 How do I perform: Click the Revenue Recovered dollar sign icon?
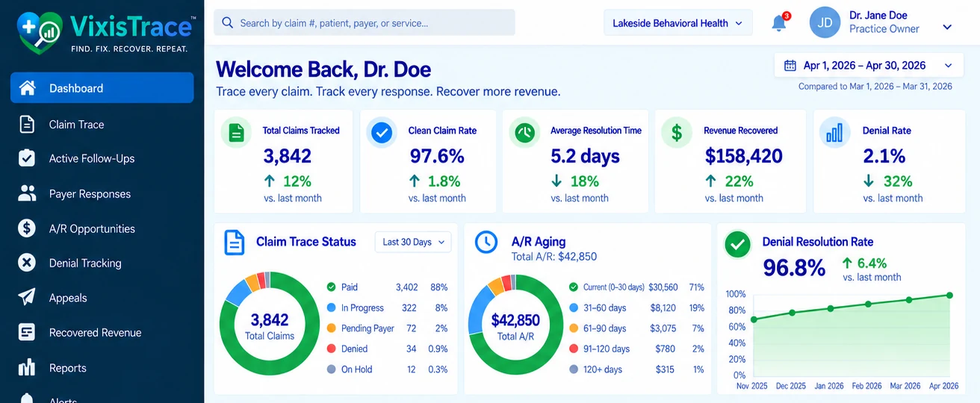click(677, 133)
